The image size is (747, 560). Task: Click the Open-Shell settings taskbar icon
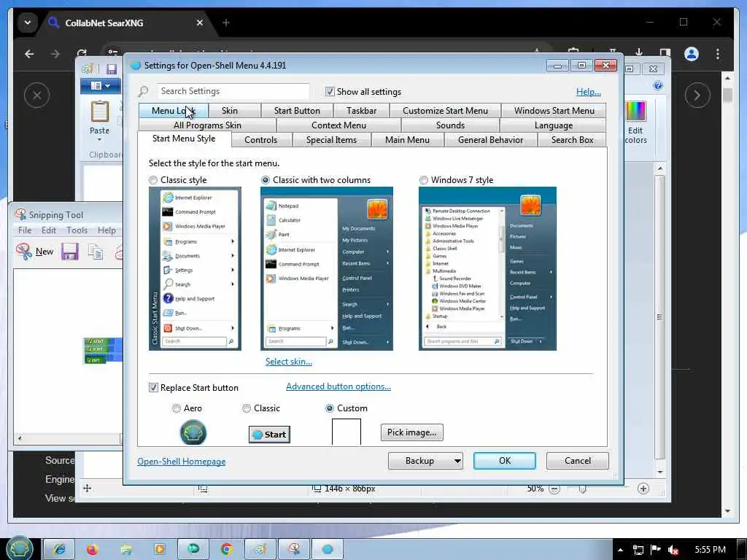point(328,549)
